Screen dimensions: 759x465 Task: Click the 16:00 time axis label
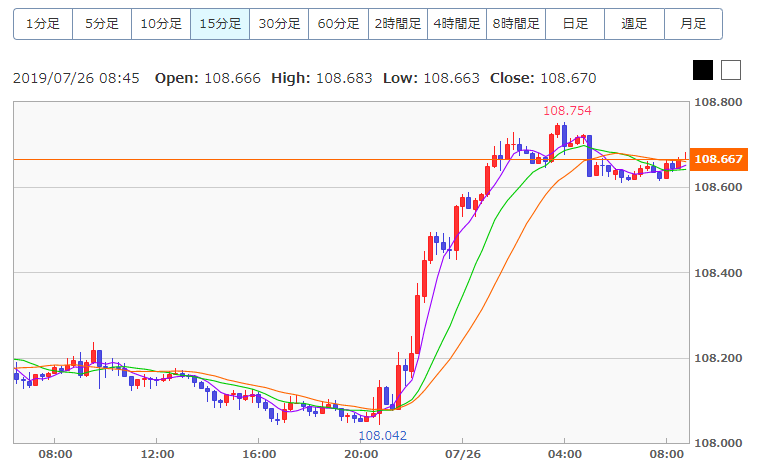click(x=259, y=454)
